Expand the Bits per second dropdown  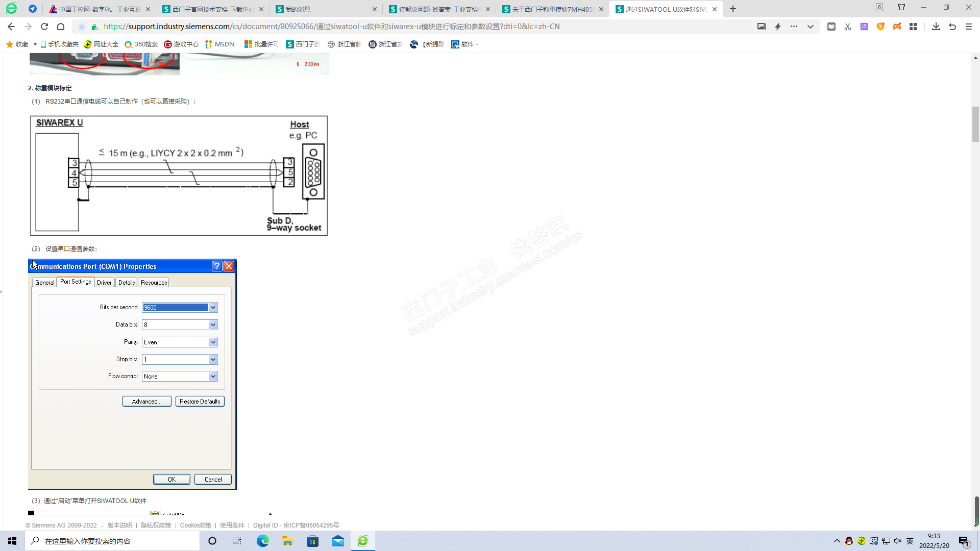pyautogui.click(x=213, y=308)
